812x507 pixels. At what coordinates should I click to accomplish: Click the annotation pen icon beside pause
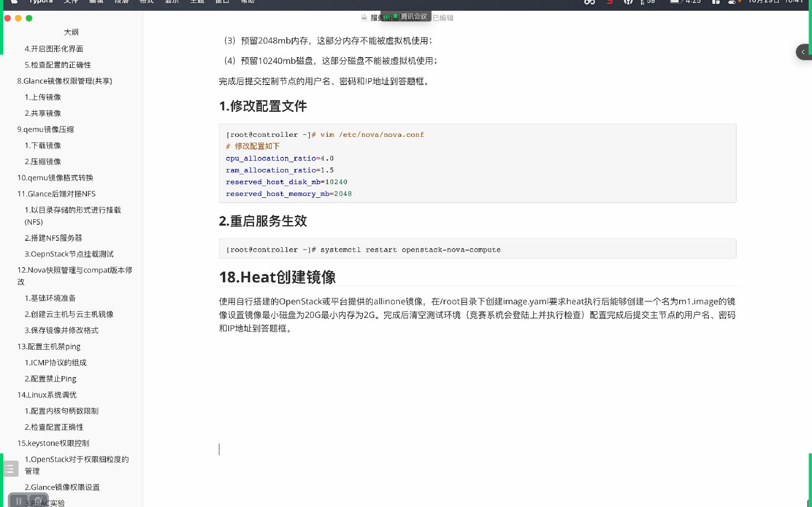coord(38,501)
